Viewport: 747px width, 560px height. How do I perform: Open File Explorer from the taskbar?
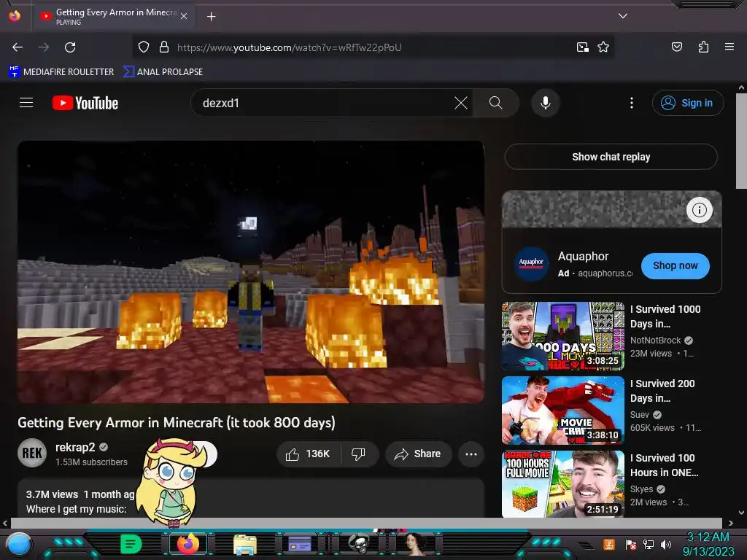pyautogui.click(x=245, y=544)
